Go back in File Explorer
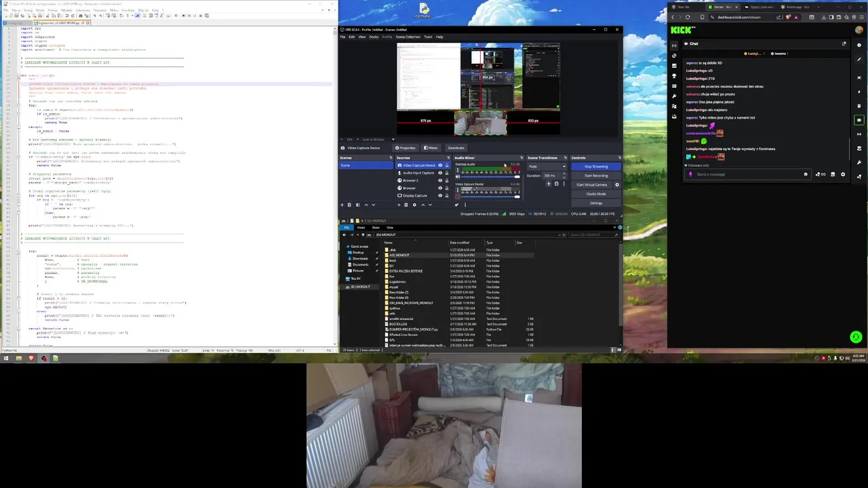 click(x=344, y=235)
